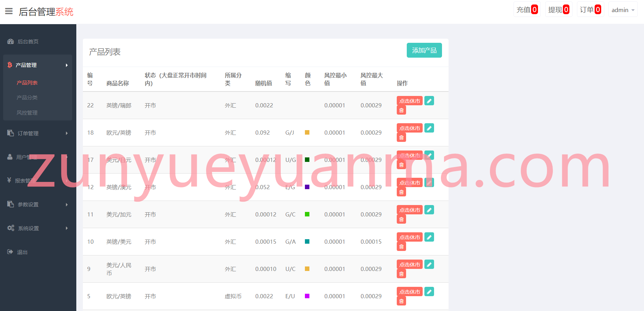Edit product 18 欧元/英镑 with the pencil icon
The height and width of the screenshot is (311, 644).
pyautogui.click(x=429, y=128)
